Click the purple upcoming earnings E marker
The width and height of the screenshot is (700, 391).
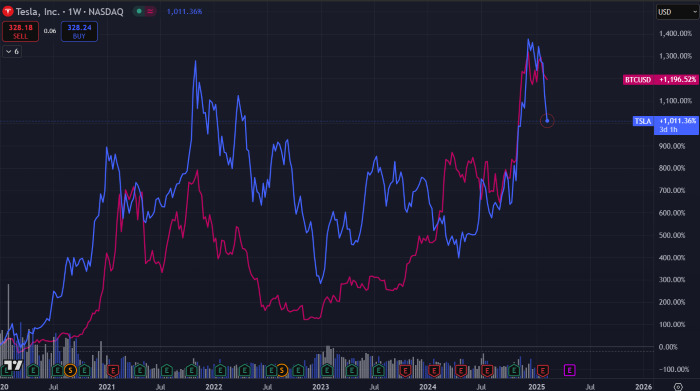[569, 370]
